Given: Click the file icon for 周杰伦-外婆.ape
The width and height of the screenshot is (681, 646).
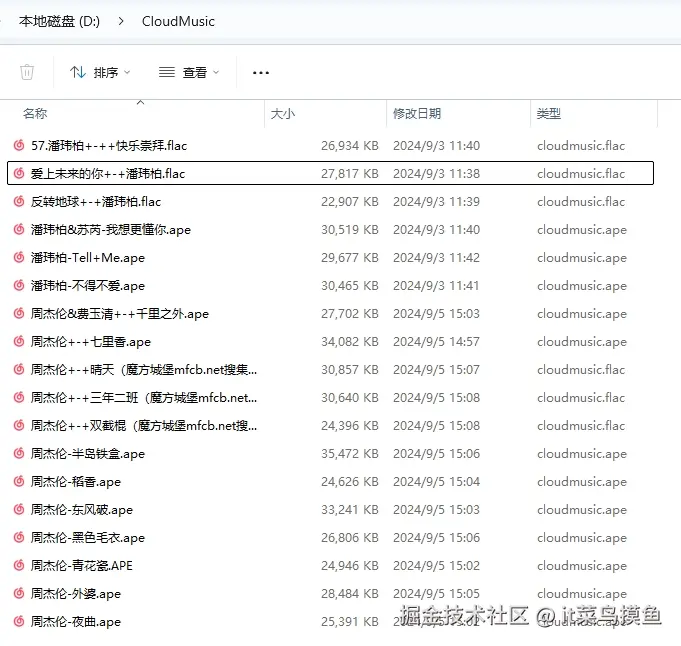Looking at the screenshot, I should 19,593.
